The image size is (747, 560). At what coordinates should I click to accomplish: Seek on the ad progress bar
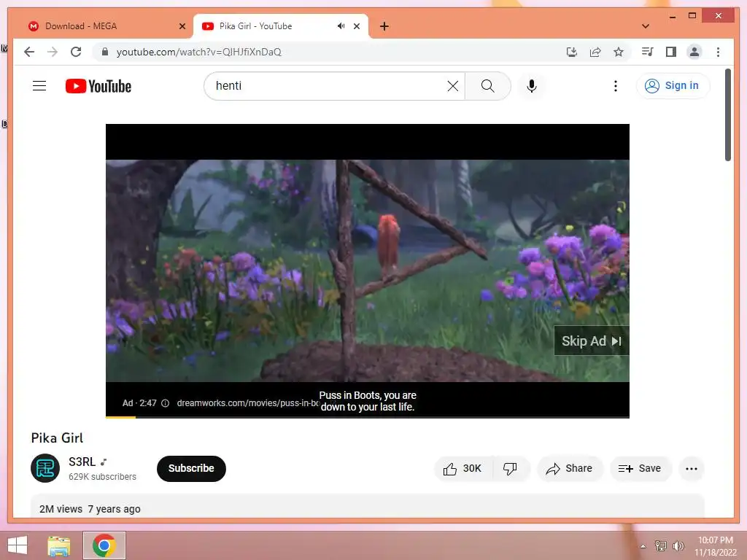tap(368, 417)
